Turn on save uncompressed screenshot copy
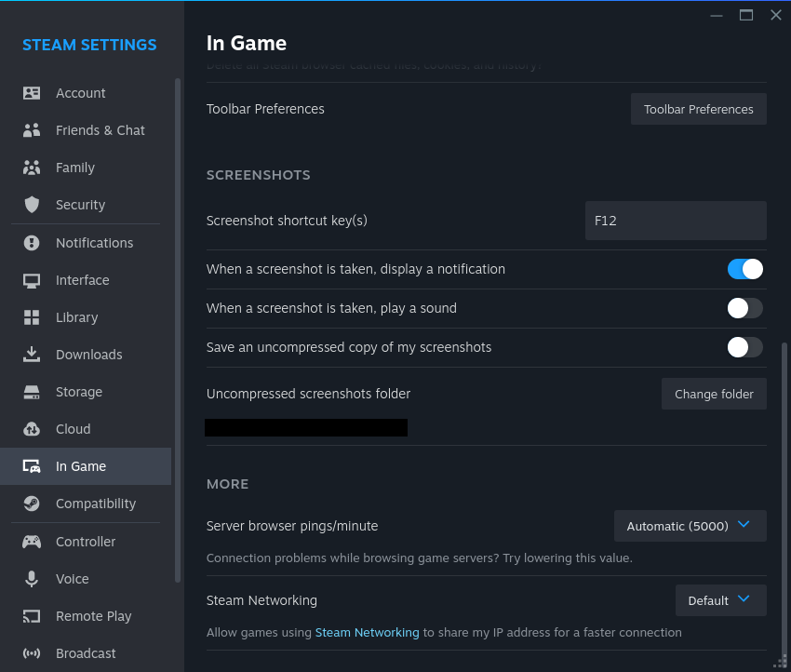The image size is (791, 672). tap(744, 347)
